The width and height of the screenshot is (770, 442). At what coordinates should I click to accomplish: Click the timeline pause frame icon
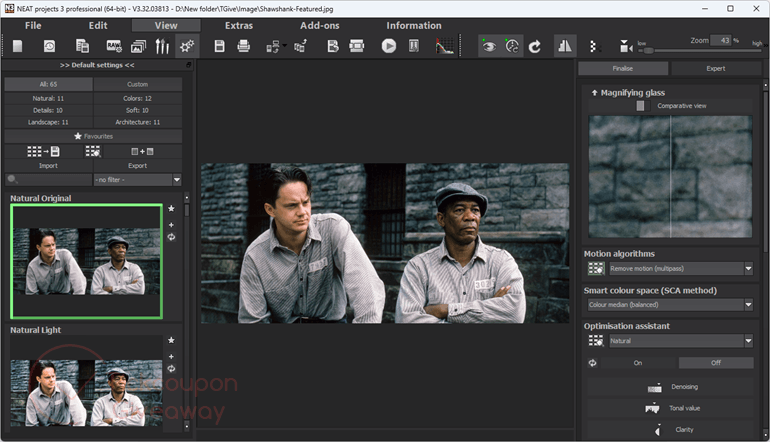click(x=414, y=46)
